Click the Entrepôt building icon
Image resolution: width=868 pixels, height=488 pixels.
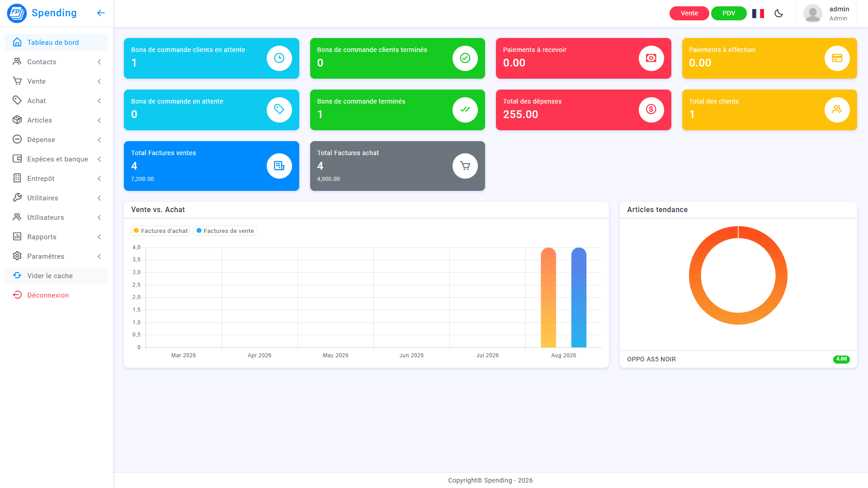(17, 178)
